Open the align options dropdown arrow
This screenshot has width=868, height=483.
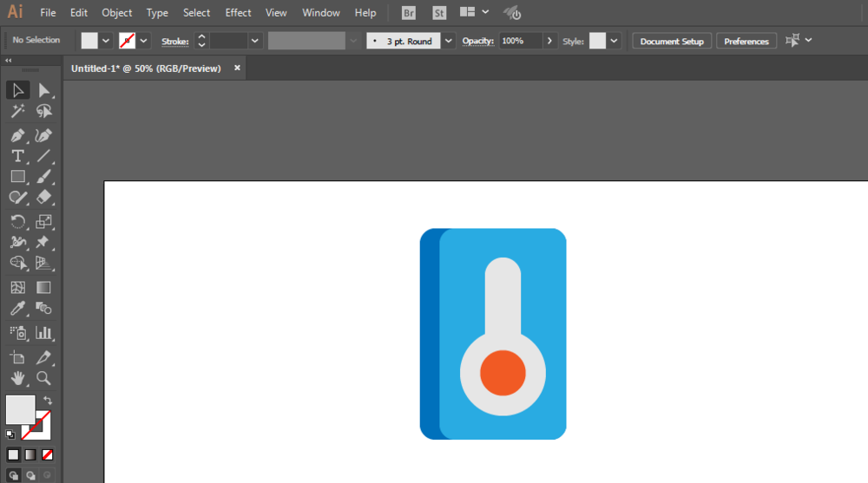pyautogui.click(x=809, y=41)
